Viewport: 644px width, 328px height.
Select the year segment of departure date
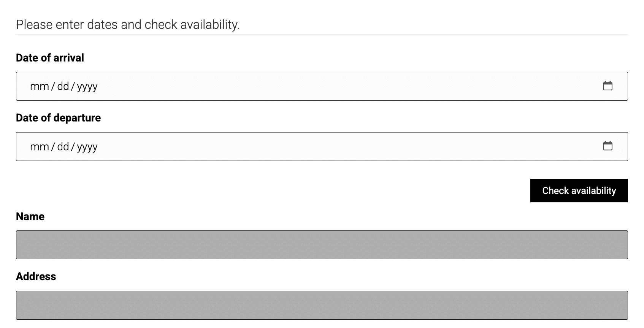coord(87,147)
